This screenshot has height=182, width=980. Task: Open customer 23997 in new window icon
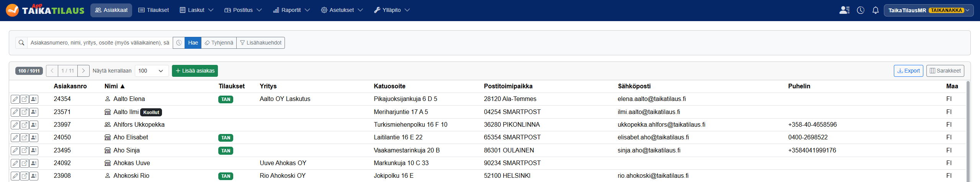(x=25, y=125)
